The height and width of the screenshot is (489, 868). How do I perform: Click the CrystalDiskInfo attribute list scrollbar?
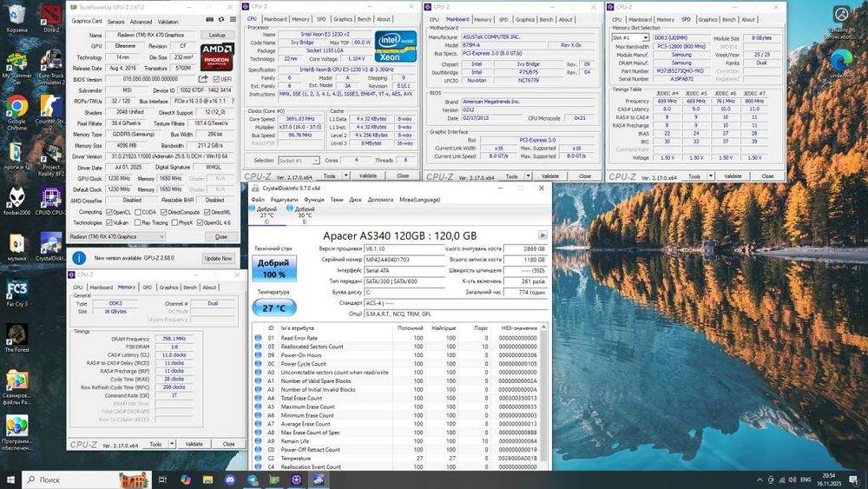click(x=543, y=397)
